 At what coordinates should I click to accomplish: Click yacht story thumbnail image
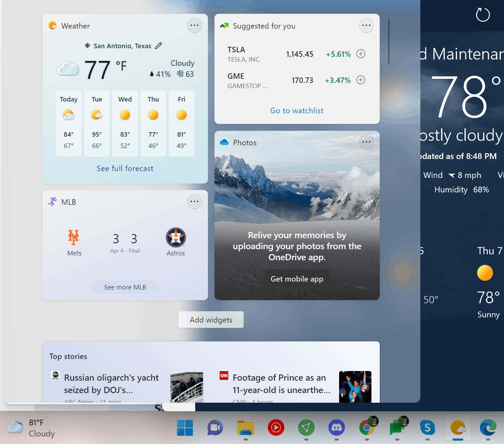(x=187, y=387)
